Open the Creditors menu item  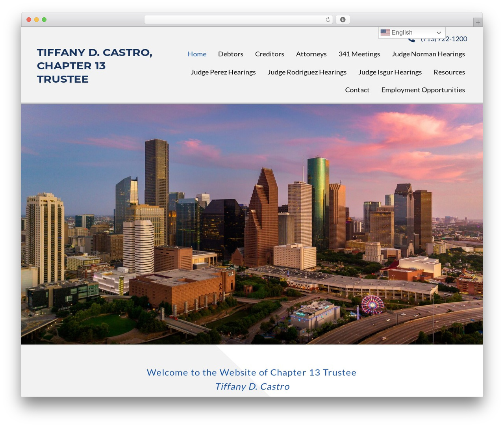pos(269,54)
